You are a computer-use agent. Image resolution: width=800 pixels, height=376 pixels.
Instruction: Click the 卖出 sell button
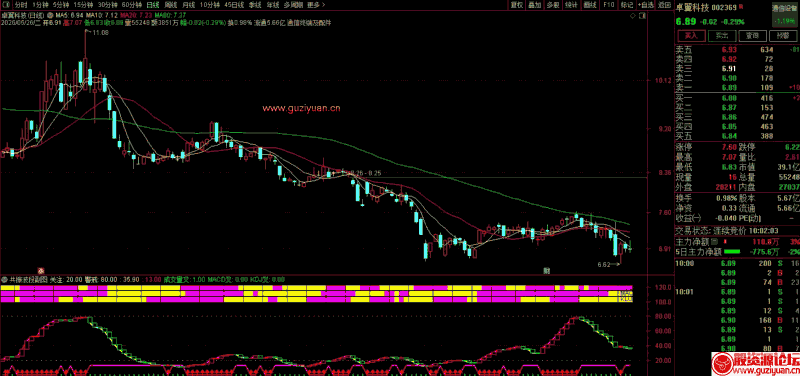coord(721,36)
